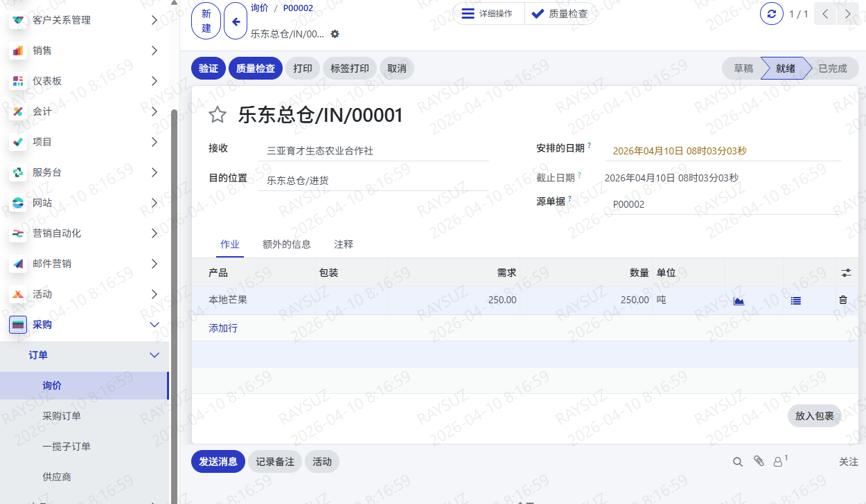Screen dimensions: 866x504
Task: Open the 销售 app icon
Action: click(x=18, y=51)
